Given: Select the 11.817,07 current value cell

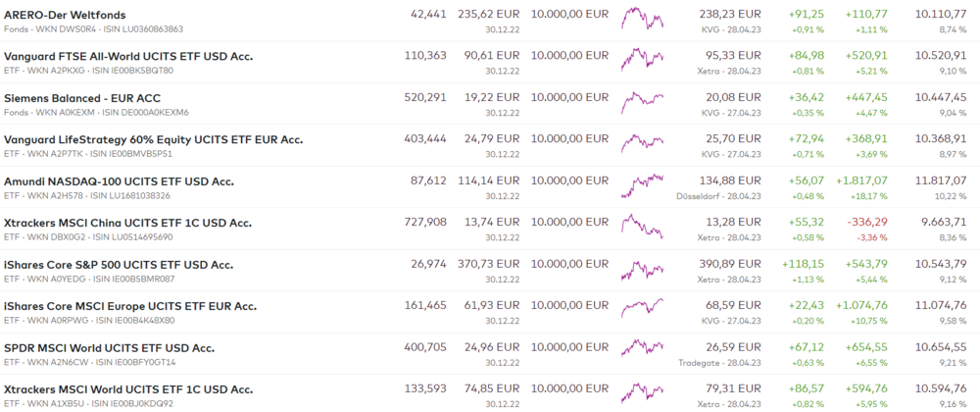Looking at the screenshot, I should (x=941, y=181).
